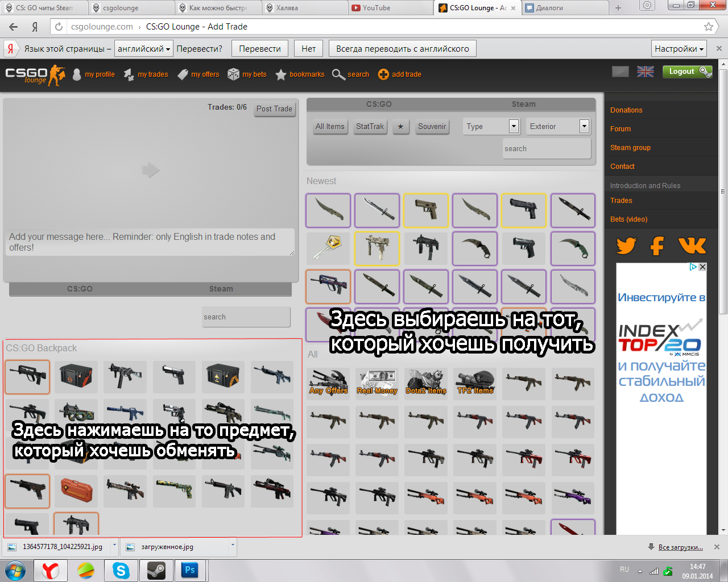Open bookmarks in CSGO Lounge
The image size is (728, 582).
(300, 74)
